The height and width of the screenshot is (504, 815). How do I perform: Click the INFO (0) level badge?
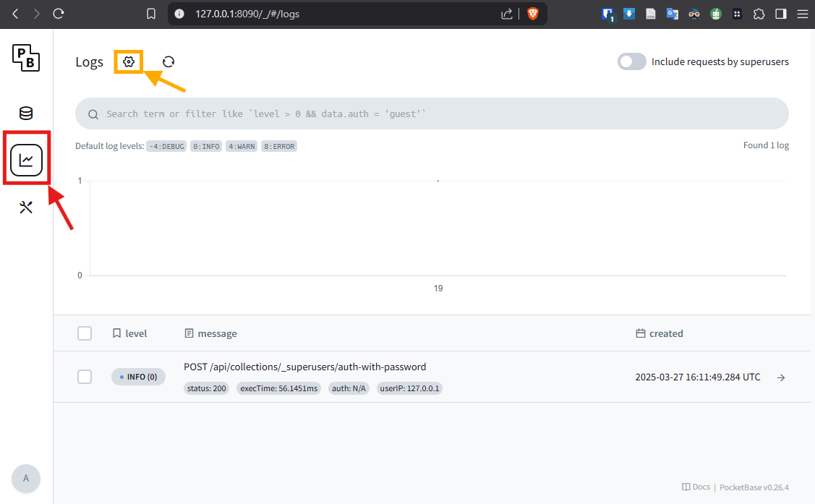138,377
